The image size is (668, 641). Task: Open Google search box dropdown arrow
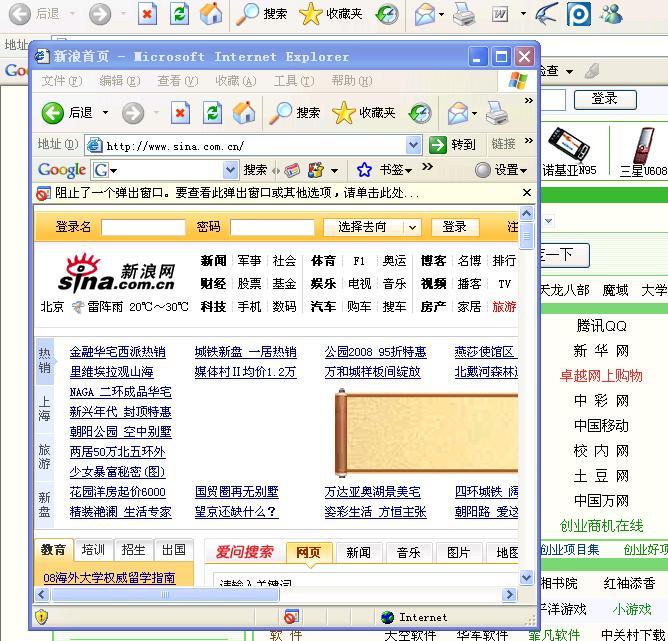(230, 170)
